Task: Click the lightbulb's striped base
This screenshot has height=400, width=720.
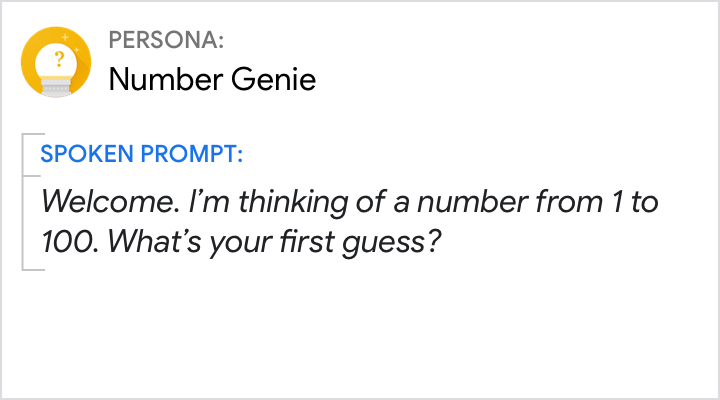Action: (x=58, y=87)
